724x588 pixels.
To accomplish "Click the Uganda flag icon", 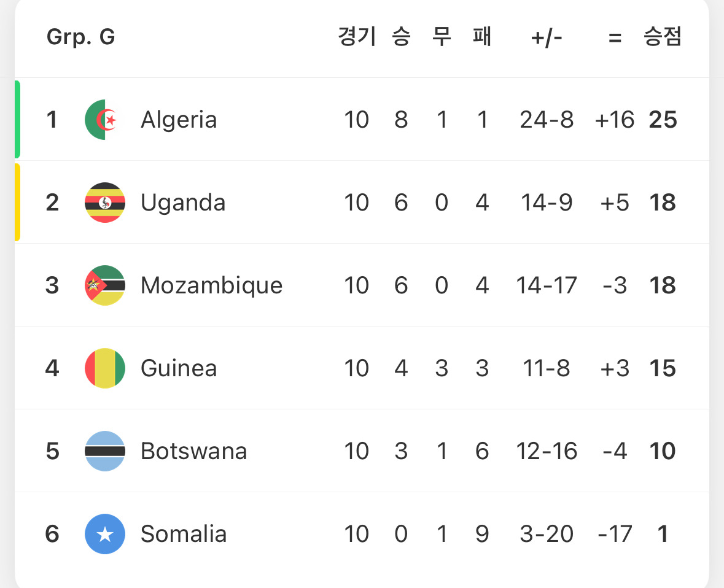I will pyautogui.click(x=104, y=203).
